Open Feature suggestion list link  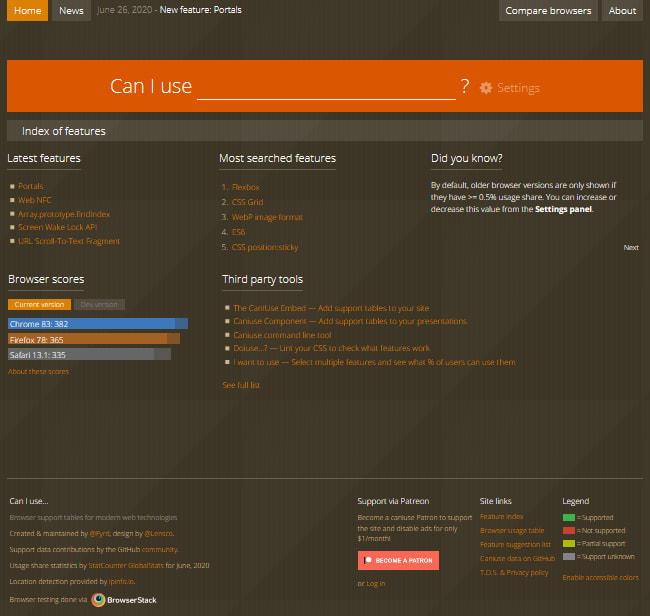coord(515,544)
